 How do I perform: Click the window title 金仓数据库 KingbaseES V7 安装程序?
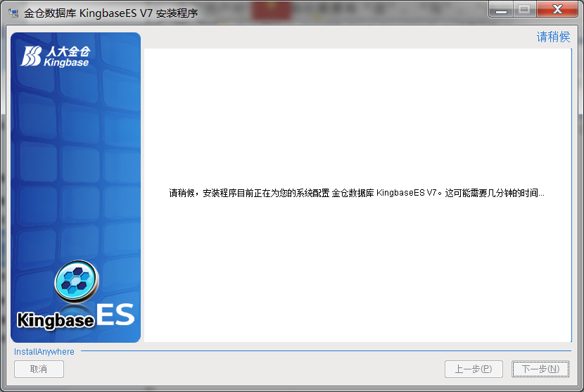pos(110,13)
